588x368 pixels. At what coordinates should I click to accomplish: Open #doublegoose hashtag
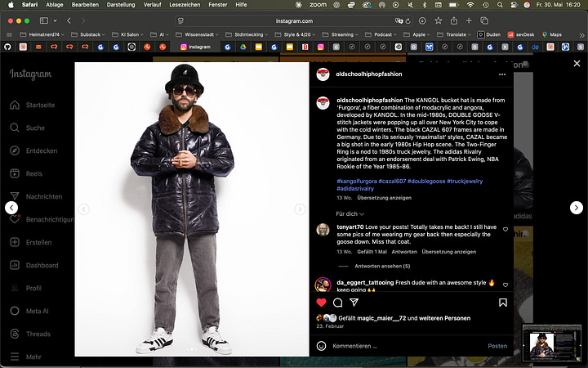click(x=426, y=181)
